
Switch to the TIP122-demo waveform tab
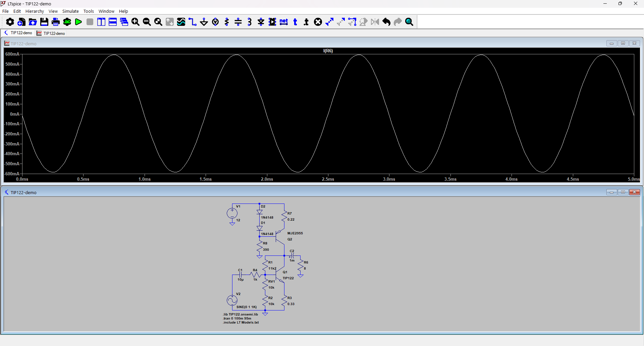point(51,33)
